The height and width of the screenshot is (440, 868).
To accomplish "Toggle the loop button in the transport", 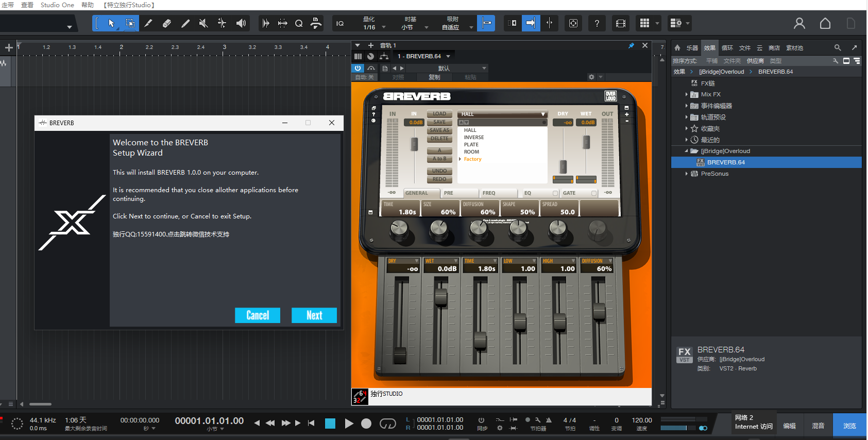I will tap(387, 424).
